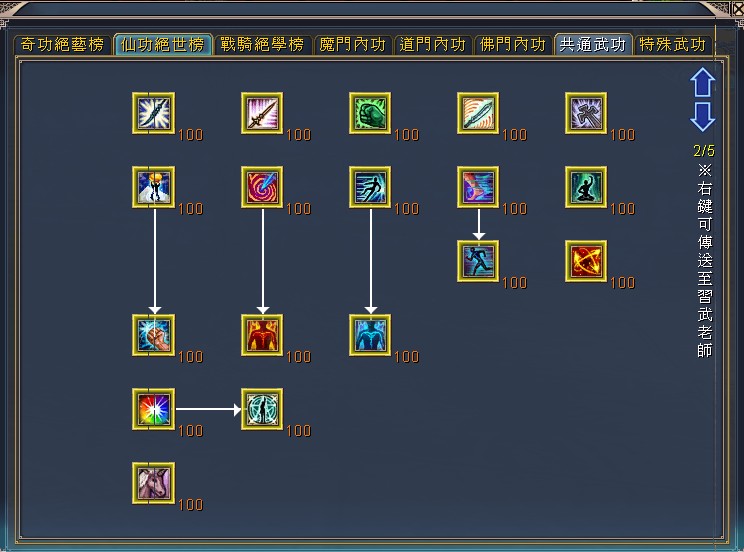Close the skill window
The width and height of the screenshot is (744, 552).
click(x=738, y=9)
